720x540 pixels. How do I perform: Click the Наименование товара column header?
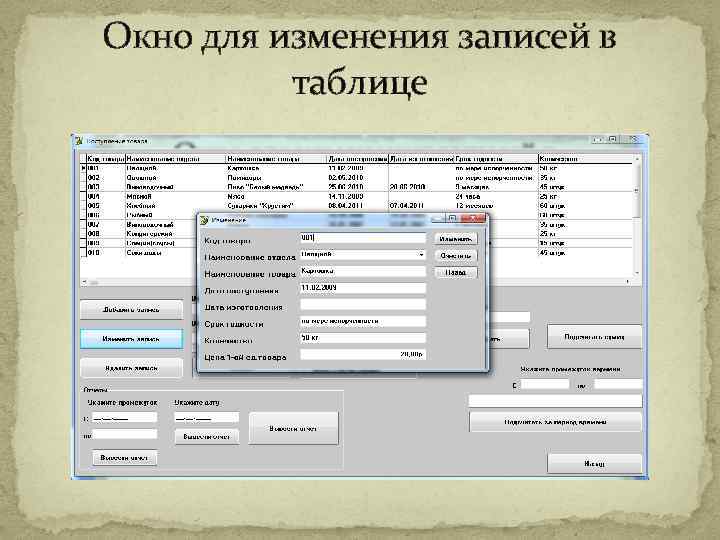276,158
